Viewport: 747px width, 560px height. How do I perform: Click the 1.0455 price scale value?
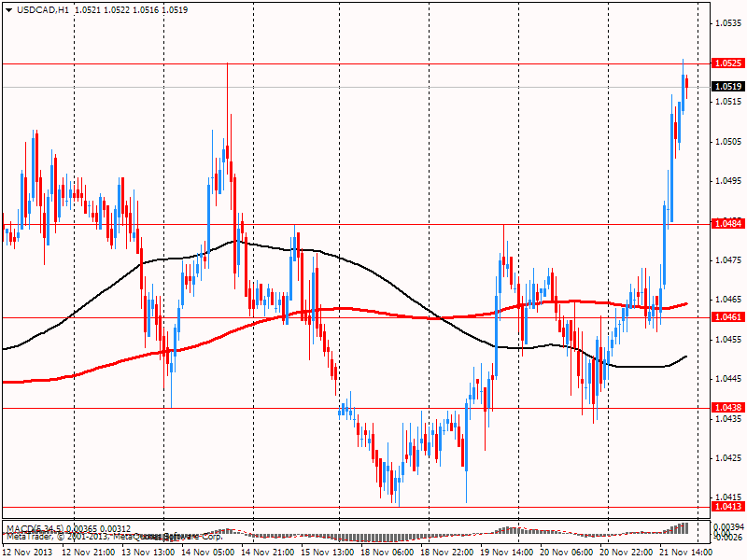point(728,340)
